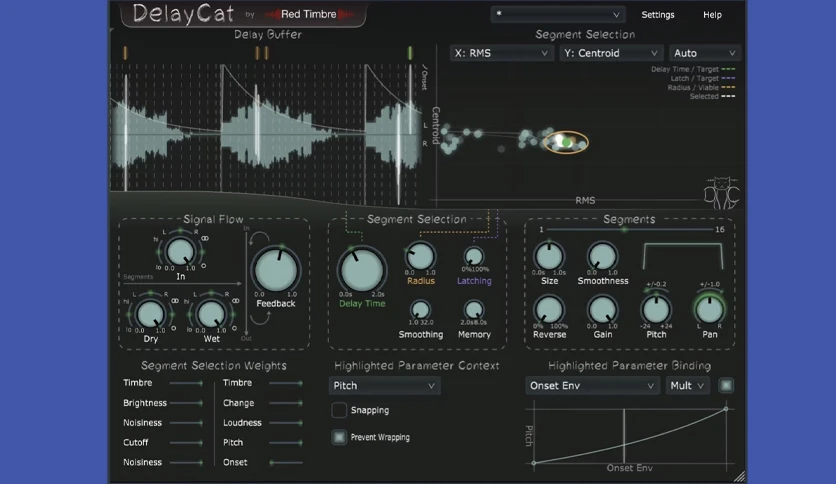Click the Smoothness knob
836x484 pixels.
click(x=602, y=256)
